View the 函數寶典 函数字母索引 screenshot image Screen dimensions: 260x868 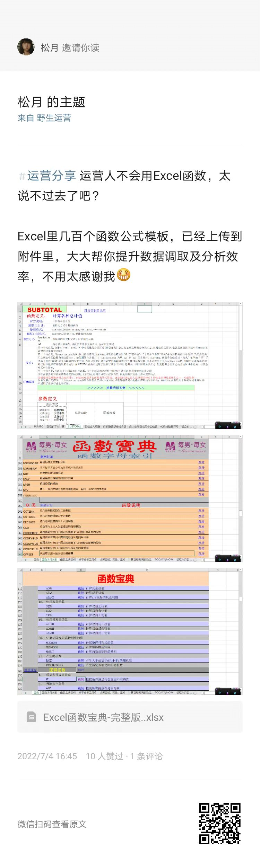pyautogui.click(x=130, y=498)
